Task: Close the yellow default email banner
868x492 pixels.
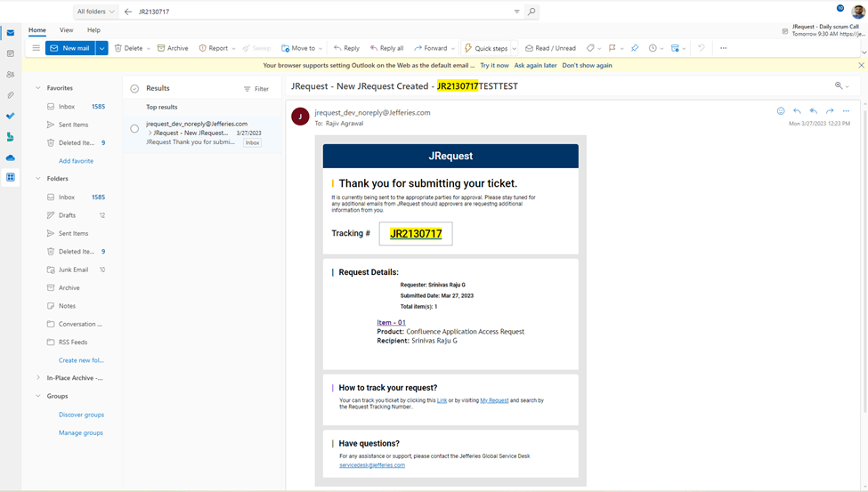Action: pos(862,65)
